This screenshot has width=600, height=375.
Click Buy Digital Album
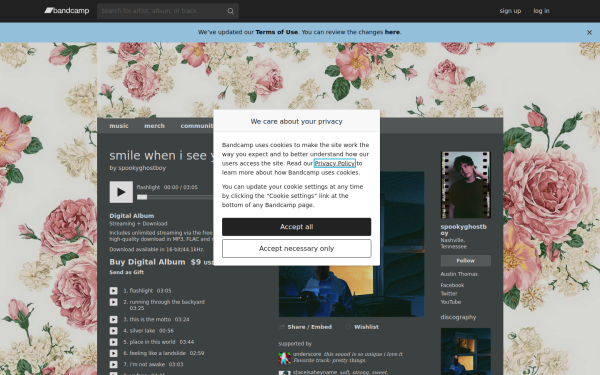click(147, 262)
